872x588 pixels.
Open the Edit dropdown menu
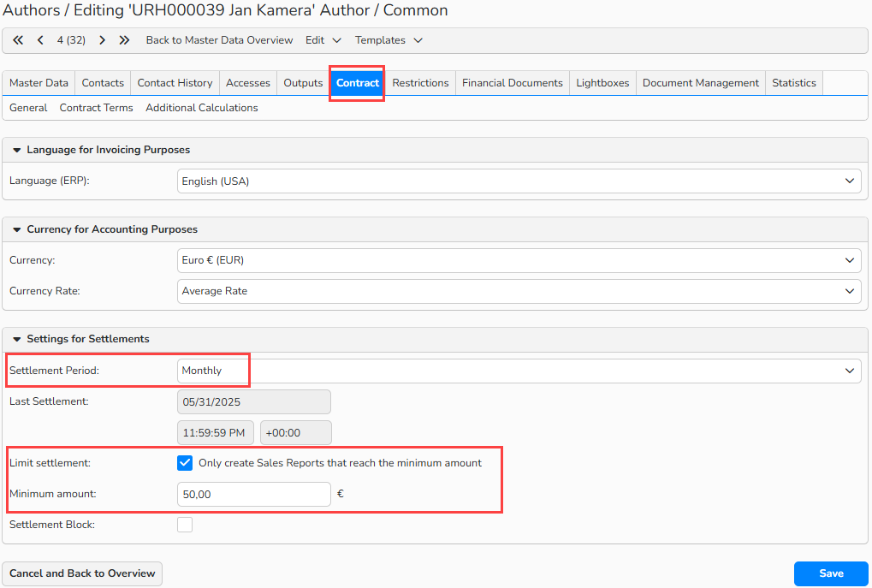[x=323, y=40]
